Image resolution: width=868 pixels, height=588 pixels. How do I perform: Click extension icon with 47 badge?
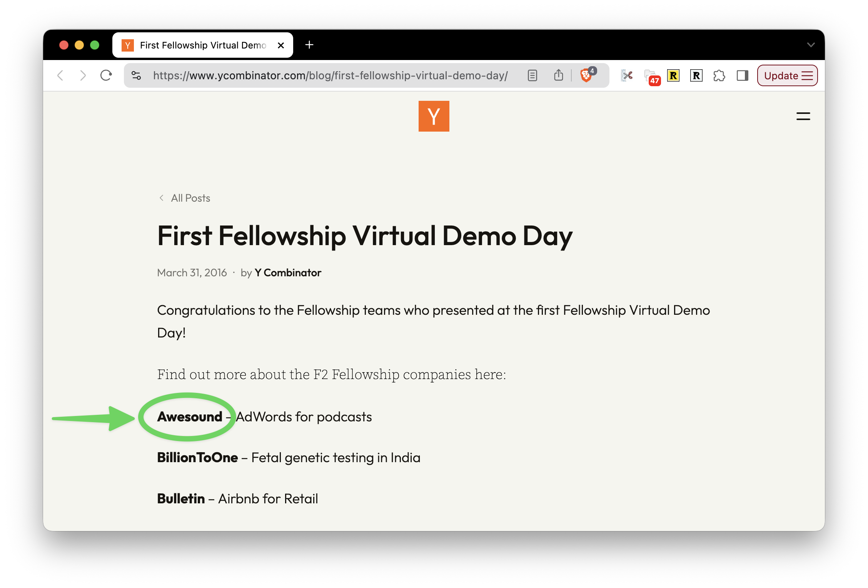651,76
